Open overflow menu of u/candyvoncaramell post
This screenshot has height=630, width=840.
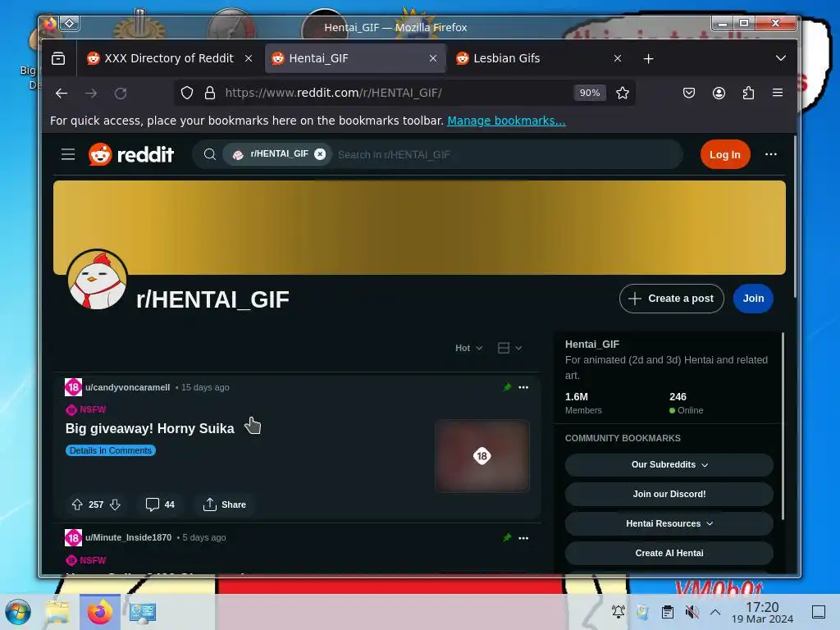(x=523, y=387)
